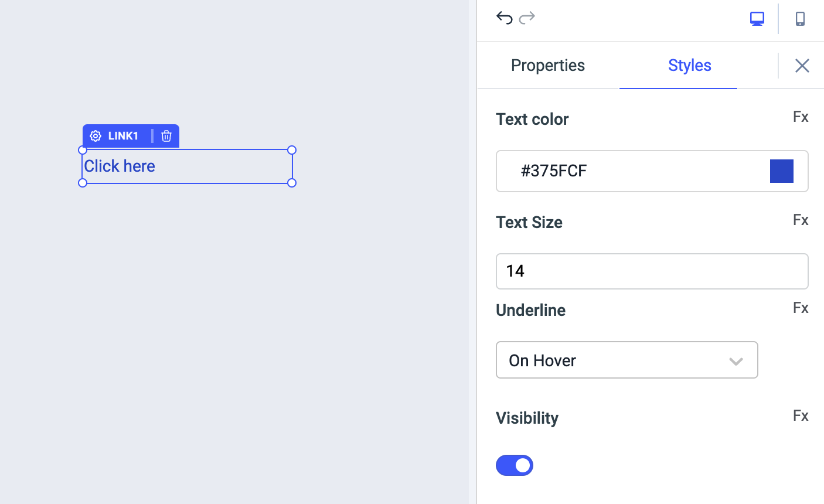Click the undo arrow icon
Image resolution: width=824 pixels, height=504 pixels.
click(x=504, y=18)
